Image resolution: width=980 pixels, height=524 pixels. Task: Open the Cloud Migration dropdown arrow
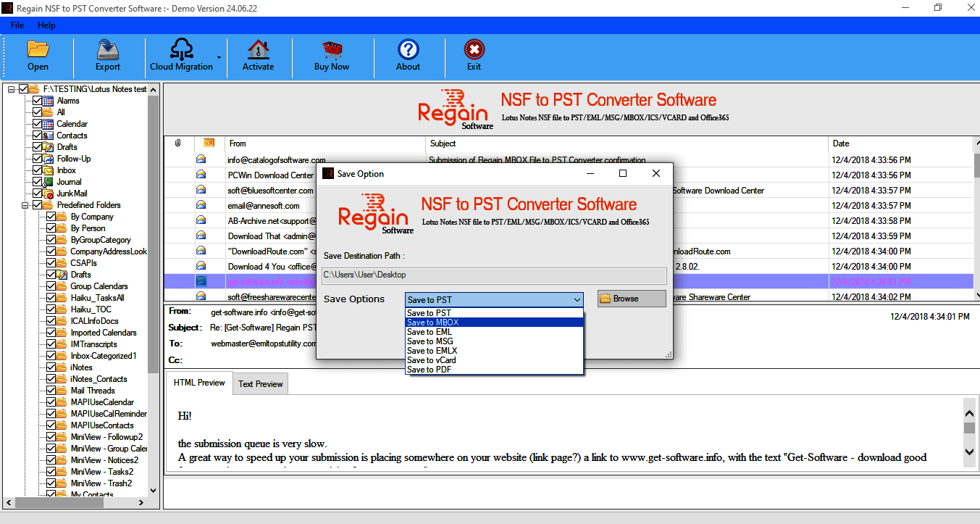219,57
